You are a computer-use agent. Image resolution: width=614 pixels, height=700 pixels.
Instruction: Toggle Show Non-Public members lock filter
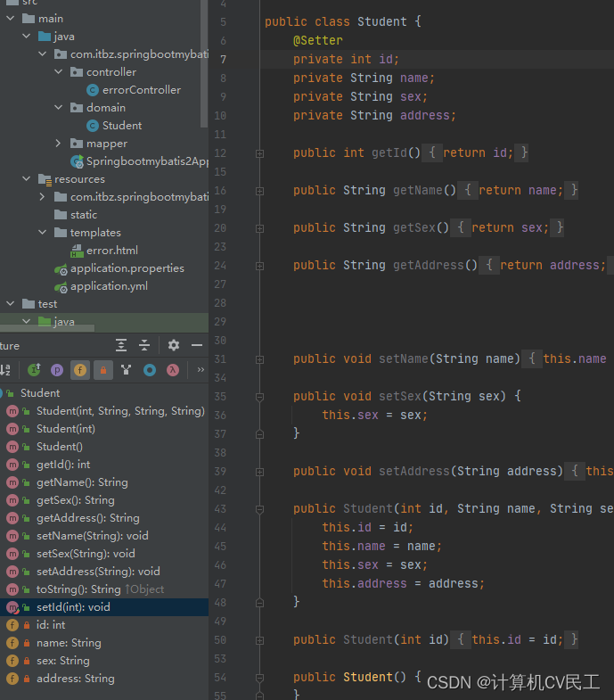pos(102,369)
